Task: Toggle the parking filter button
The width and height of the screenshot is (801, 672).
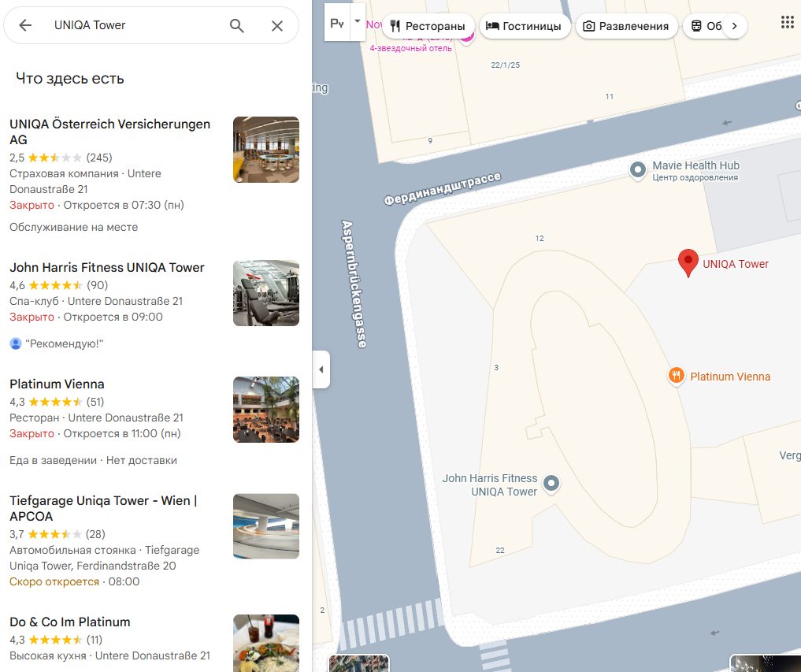Action: coord(337,24)
